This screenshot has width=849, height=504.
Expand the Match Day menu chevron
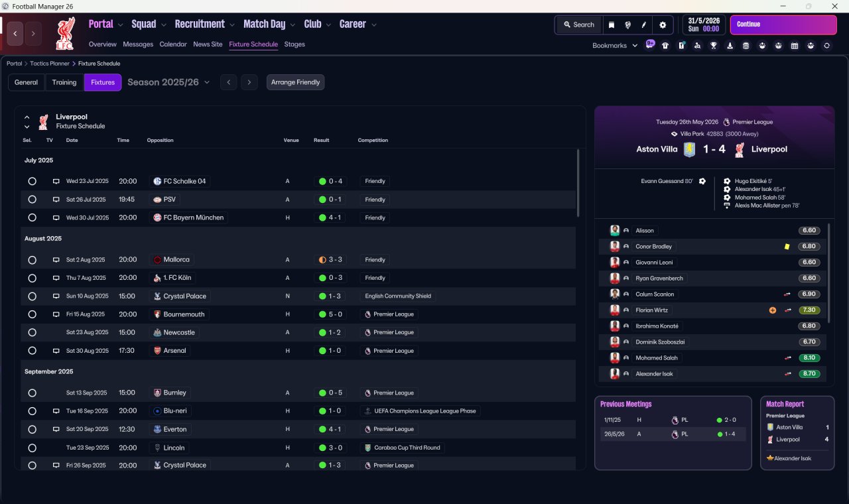point(293,25)
